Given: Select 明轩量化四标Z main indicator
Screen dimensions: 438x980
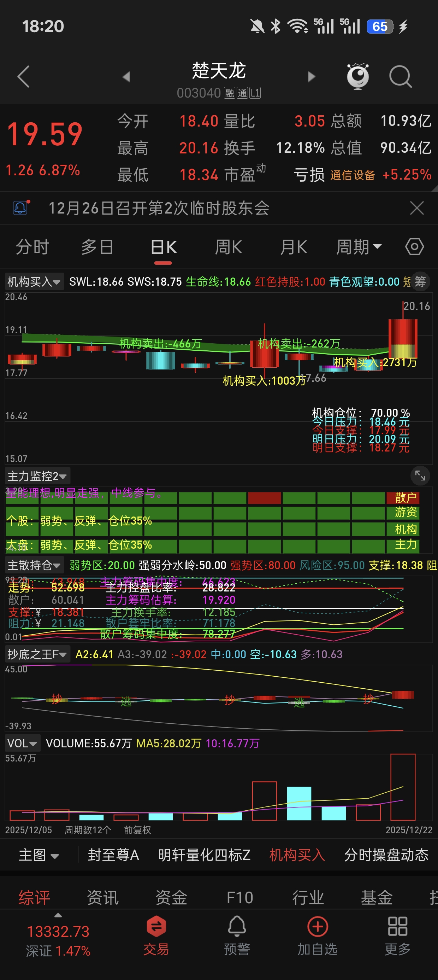Looking at the screenshot, I should [204, 855].
